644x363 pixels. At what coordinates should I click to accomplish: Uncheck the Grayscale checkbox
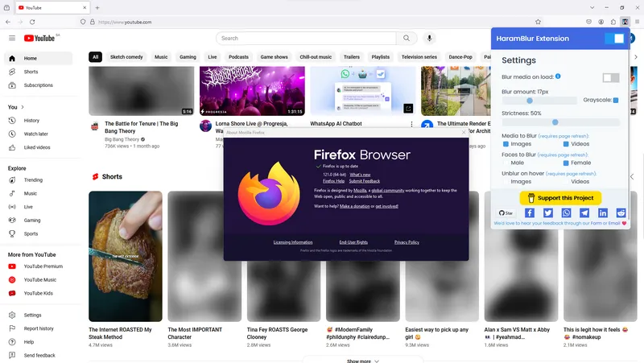pyautogui.click(x=616, y=101)
